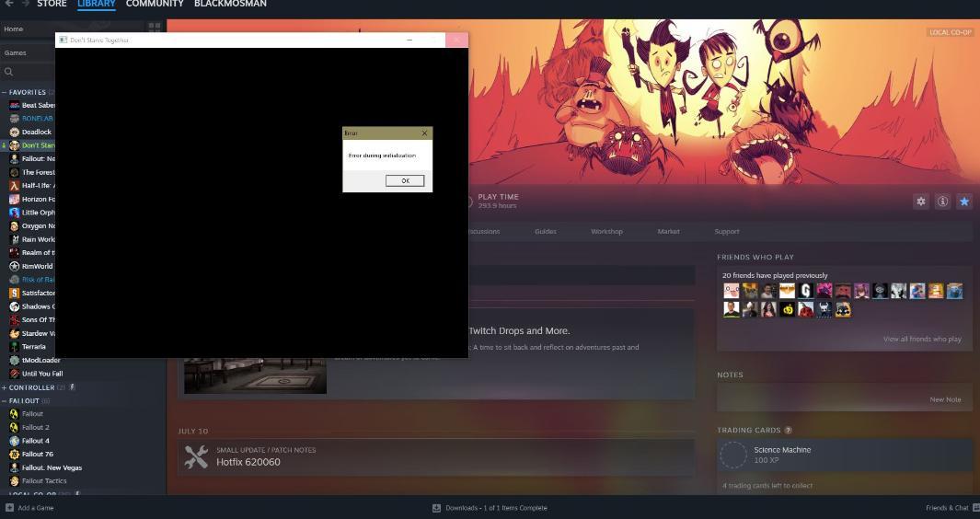The height and width of the screenshot is (519, 980).
Task: Open the Workshop tab
Action: [x=606, y=231]
